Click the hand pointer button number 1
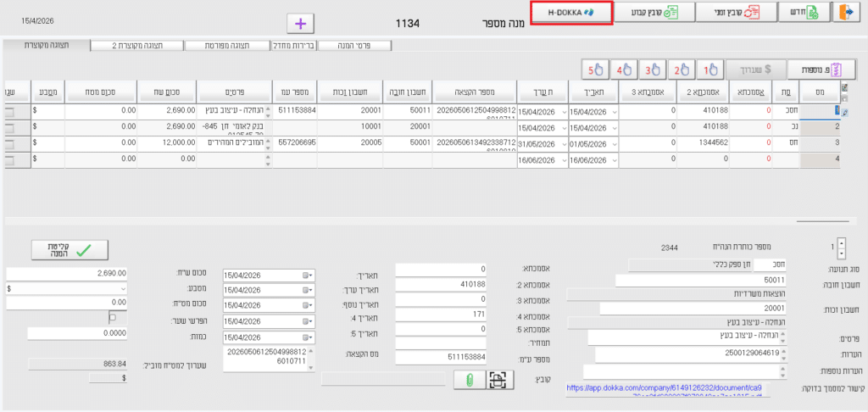The image size is (868, 412). (x=710, y=70)
